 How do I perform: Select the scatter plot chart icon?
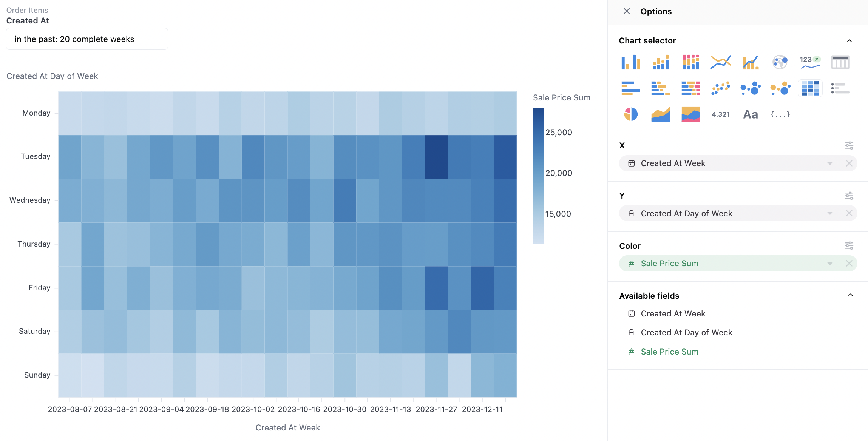(720, 88)
